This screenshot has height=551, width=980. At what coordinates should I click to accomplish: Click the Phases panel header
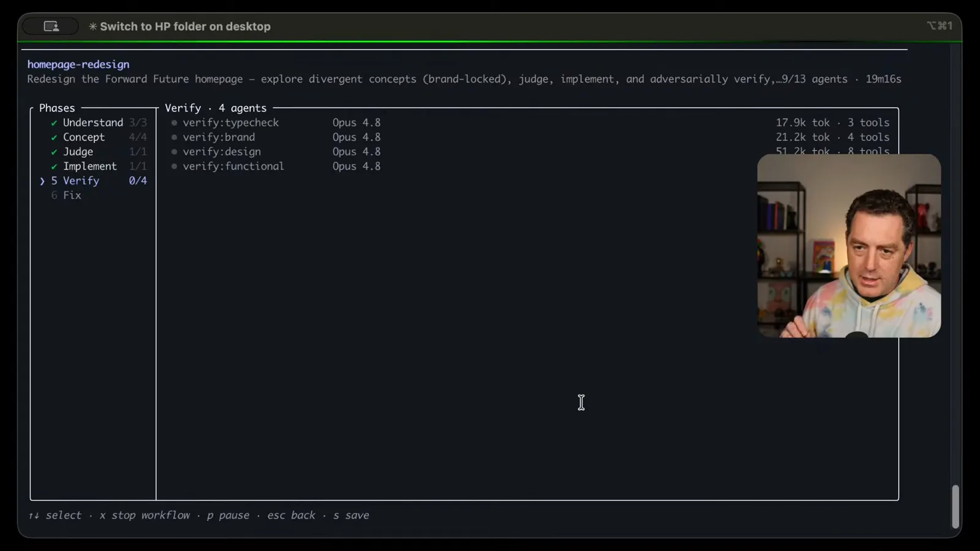coord(57,108)
